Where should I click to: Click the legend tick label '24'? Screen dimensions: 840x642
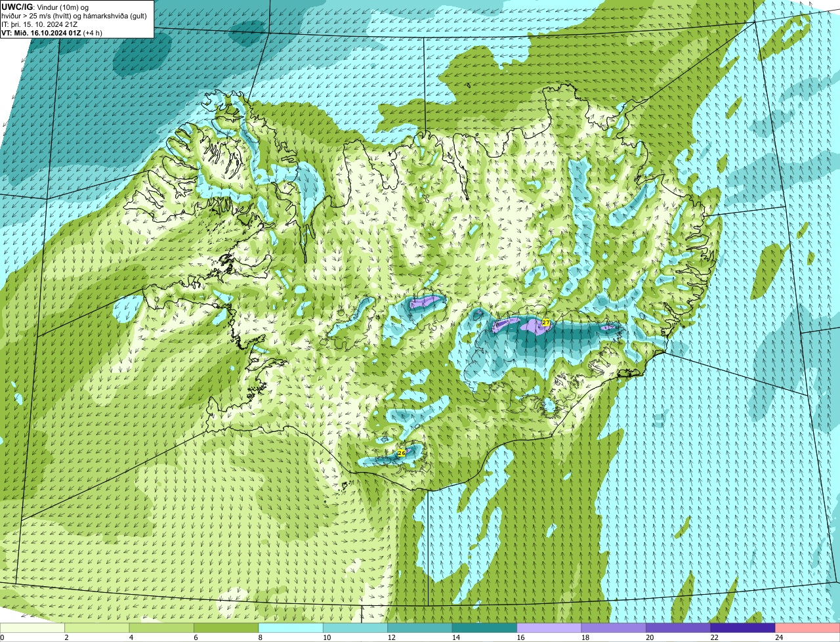(x=778, y=637)
